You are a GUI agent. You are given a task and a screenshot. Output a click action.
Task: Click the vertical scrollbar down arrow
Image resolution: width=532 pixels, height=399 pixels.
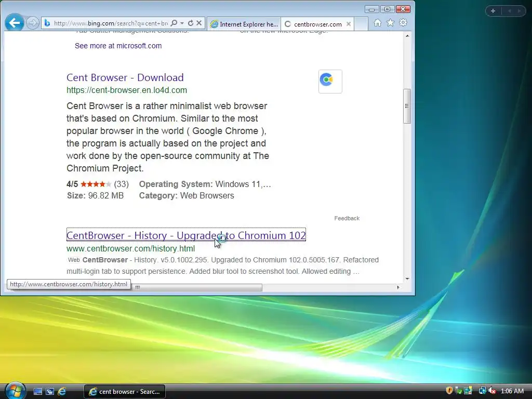click(x=407, y=279)
